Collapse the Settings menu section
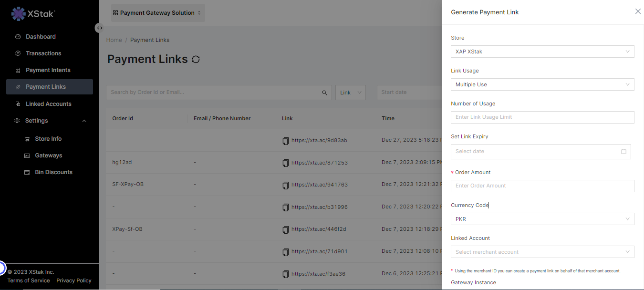The height and width of the screenshot is (290, 644). pos(84,121)
